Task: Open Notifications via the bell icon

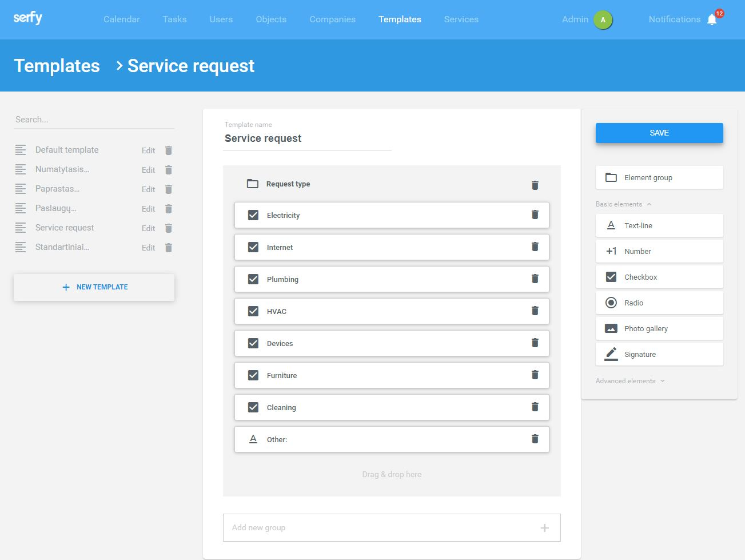Action: click(x=711, y=19)
